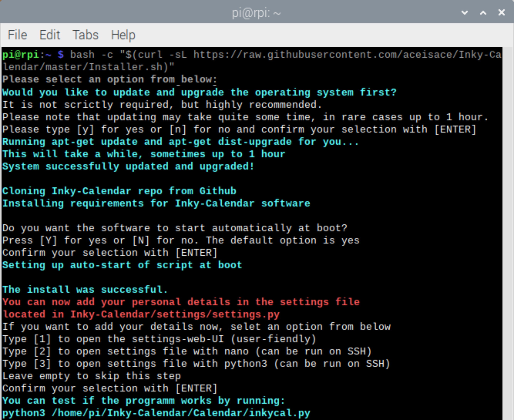Click the 'The install was successful.' line

tap(85, 290)
